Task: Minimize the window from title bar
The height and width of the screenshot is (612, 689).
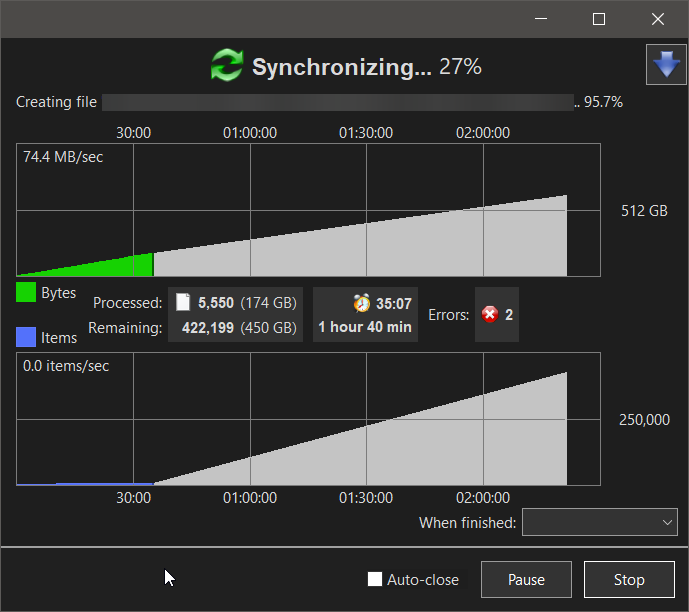Action: (541, 19)
